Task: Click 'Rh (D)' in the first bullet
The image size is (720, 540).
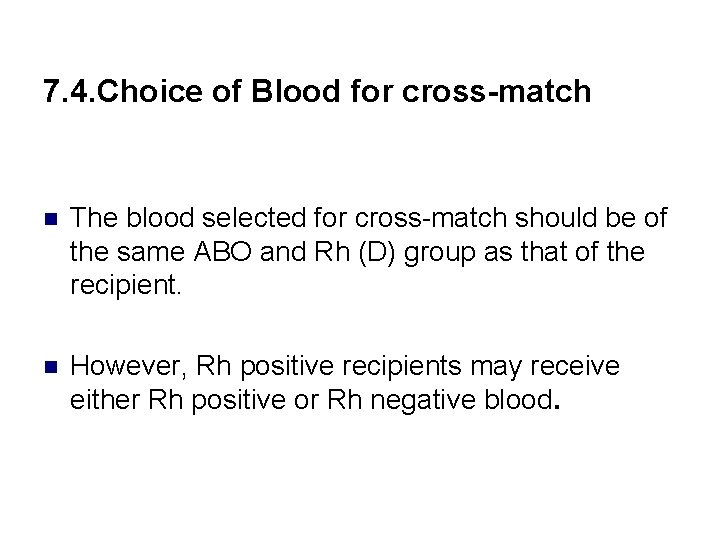Action: click(x=355, y=252)
